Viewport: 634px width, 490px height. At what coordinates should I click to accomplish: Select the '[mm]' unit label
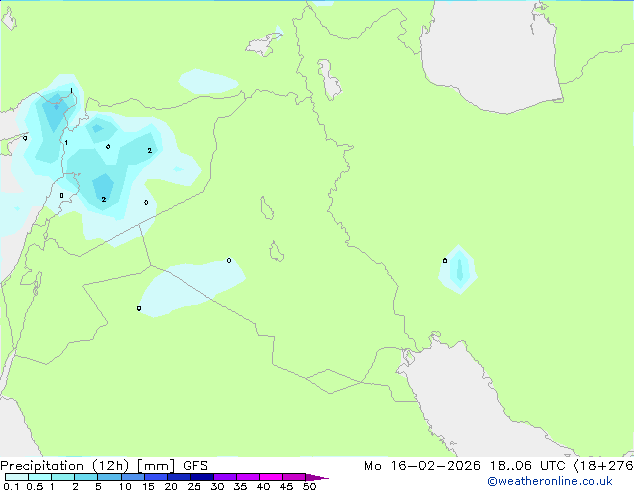(x=156, y=466)
